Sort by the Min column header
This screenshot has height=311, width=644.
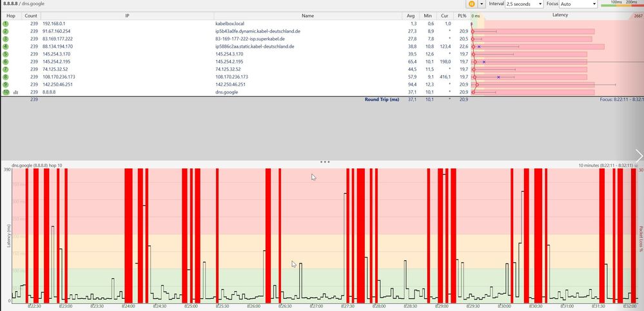[x=428, y=15]
